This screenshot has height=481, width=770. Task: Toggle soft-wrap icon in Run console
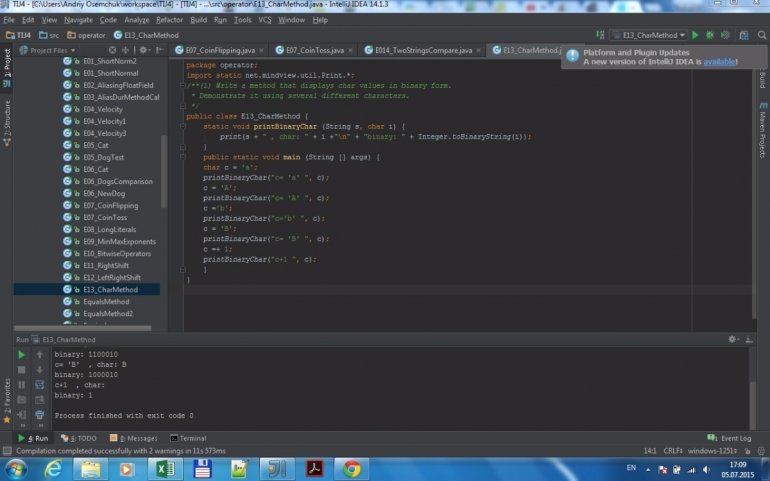(x=40, y=384)
